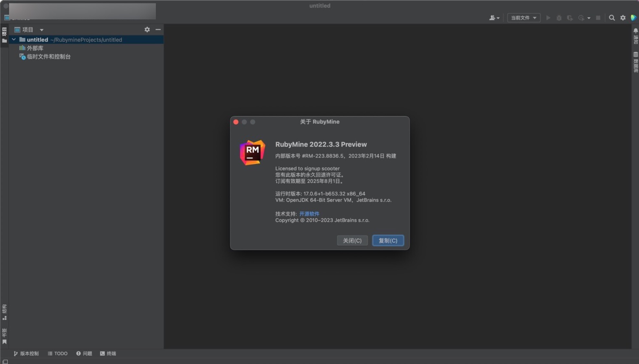This screenshot has height=364, width=639.
Task: Open the 当前文件 run configuration dropdown
Action: tap(524, 18)
